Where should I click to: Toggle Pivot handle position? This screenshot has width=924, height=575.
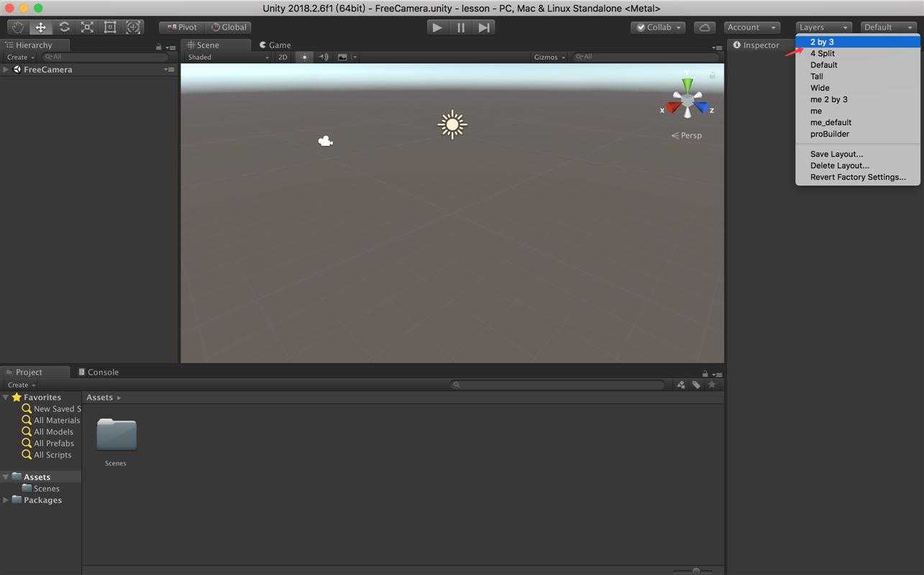[182, 27]
